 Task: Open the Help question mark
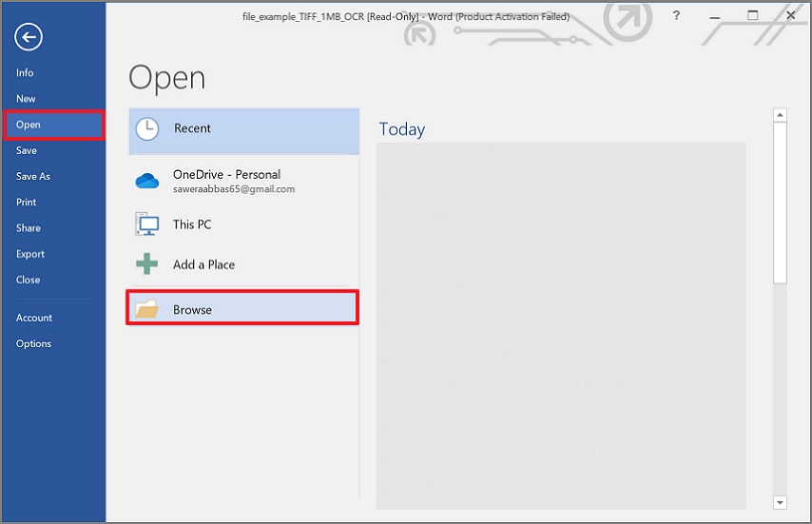pos(676,15)
